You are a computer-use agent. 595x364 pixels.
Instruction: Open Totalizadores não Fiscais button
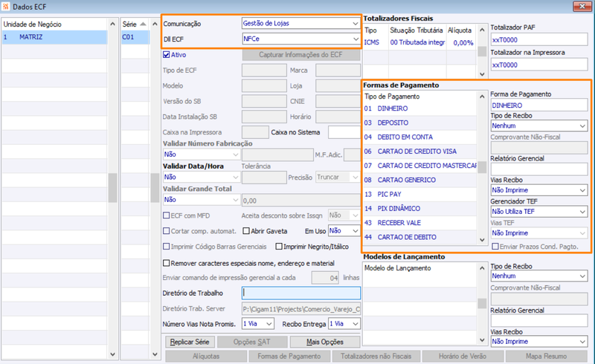376,357
